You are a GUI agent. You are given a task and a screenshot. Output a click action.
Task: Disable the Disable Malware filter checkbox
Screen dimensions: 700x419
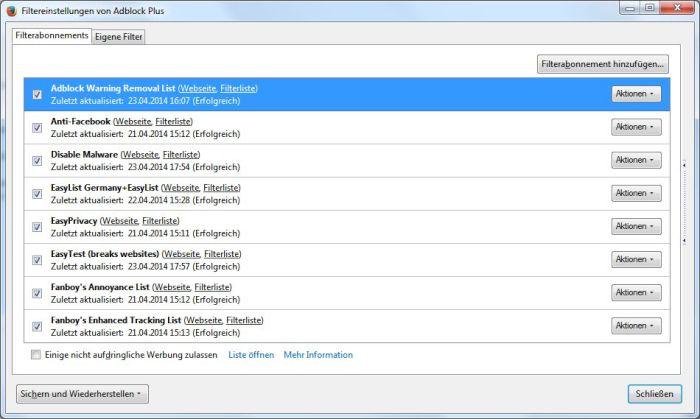tap(37, 161)
